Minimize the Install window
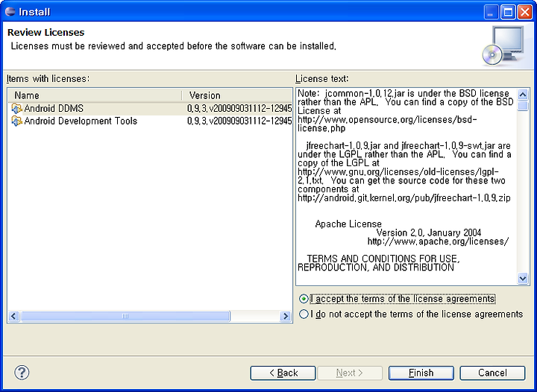537x392 pixels. [491, 13]
